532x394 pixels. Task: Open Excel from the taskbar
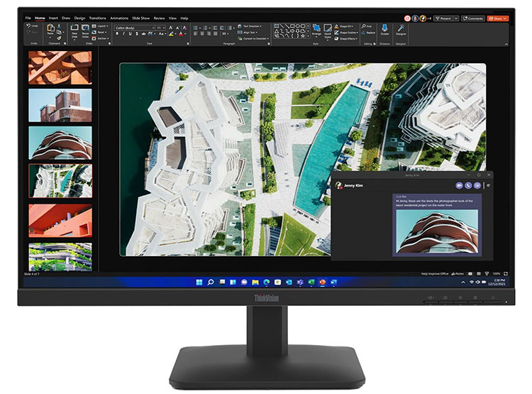tap(311, 283)
